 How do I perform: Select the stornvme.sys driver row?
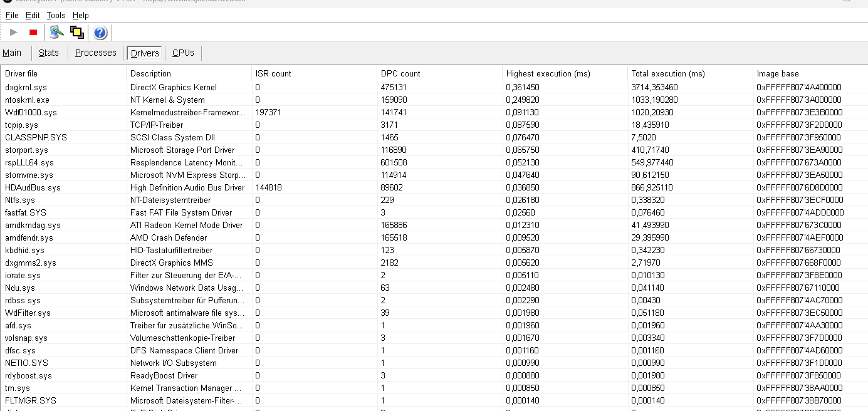(x=434, y=175)
